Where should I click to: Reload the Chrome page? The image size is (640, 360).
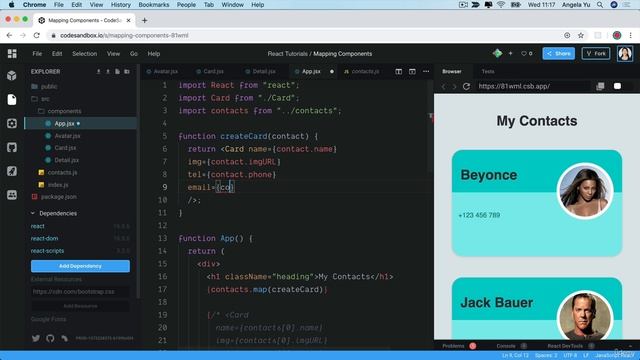pyautogui.click(x=37, y=36)
